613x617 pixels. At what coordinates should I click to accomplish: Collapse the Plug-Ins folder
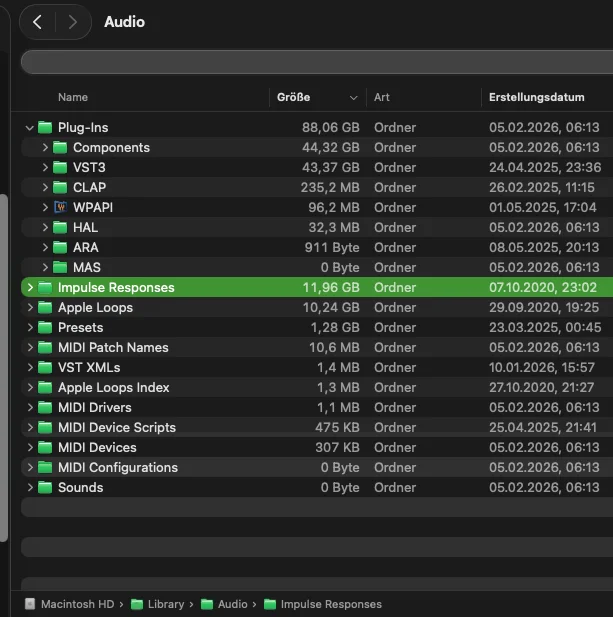29,128
